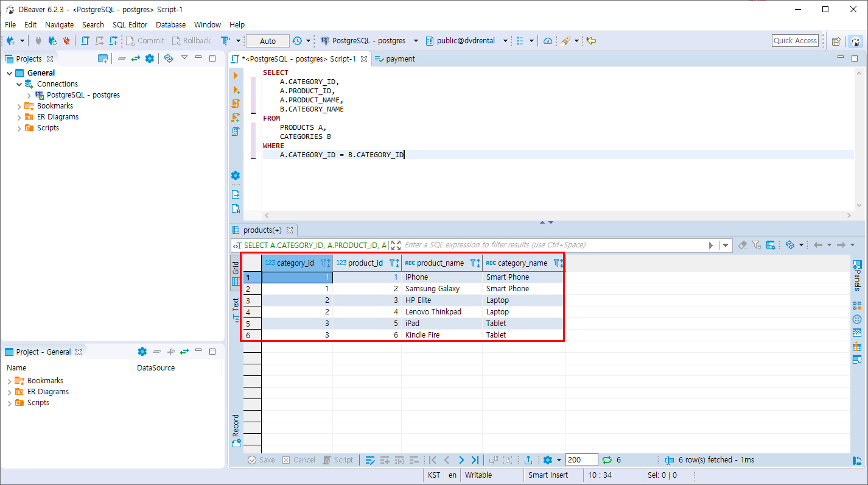Toggle Record view mode
The height and width of the screenshot is (485, 868).
click(236, 431)
